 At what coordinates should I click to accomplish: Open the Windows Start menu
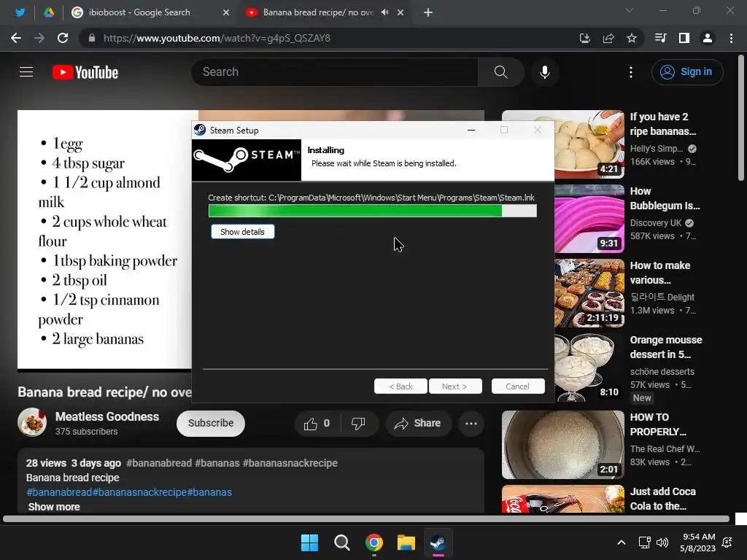click(309, 542)
